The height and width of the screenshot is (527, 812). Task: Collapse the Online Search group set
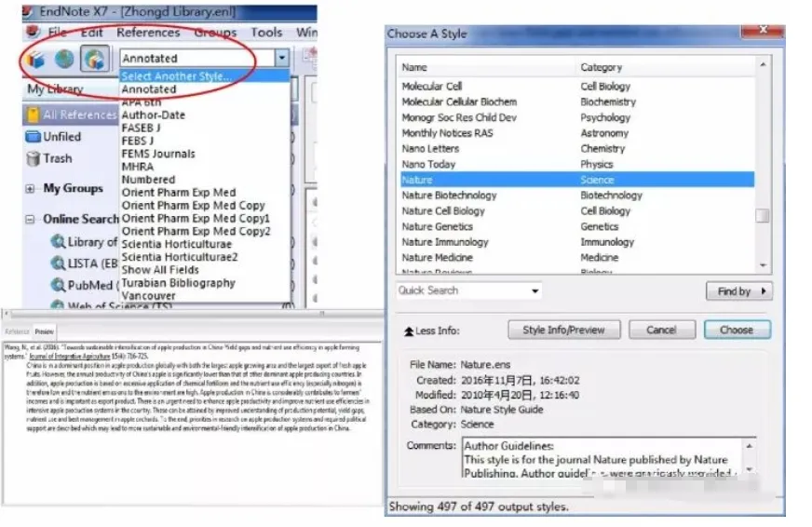click(31, 220)
